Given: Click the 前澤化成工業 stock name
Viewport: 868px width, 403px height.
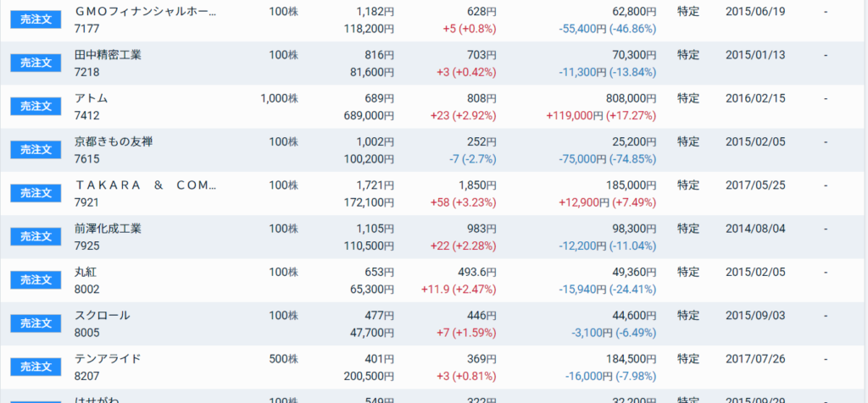Looking at the screenshot, I should (x=108, y=229).
